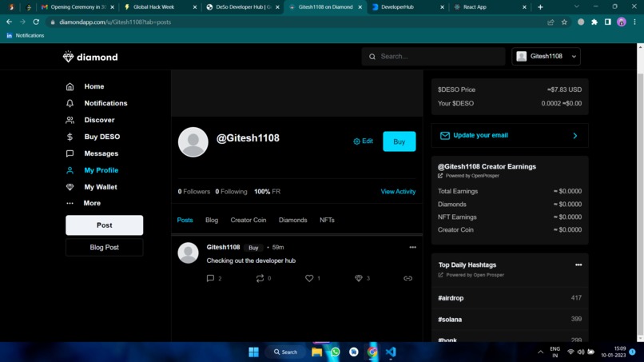Give a diamond to the post
Screen dimensions: 644x362
[x=358, y=278]
